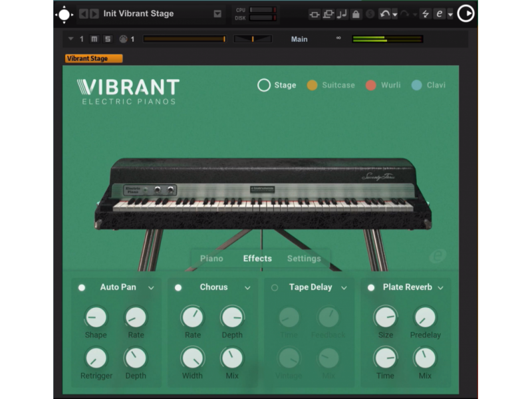
Task: Click the Init Vibrant Stage preset name
Action: click(138, 14)
